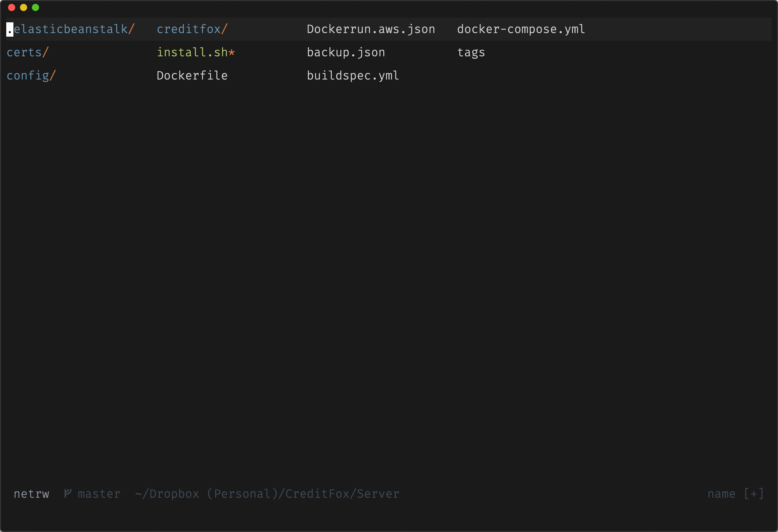This screenshot has height=532, width=778.
Task: Select the buildspec.yml file
Action: [353, 76]
